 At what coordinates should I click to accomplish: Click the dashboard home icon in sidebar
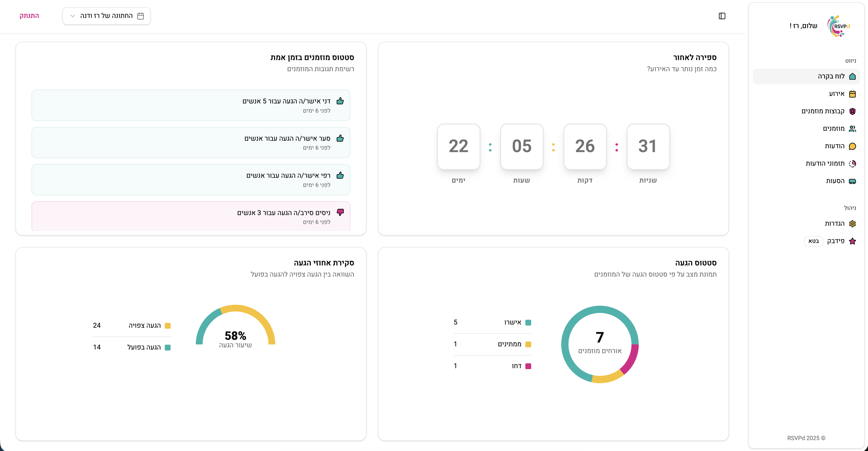(x=852, y=77)
